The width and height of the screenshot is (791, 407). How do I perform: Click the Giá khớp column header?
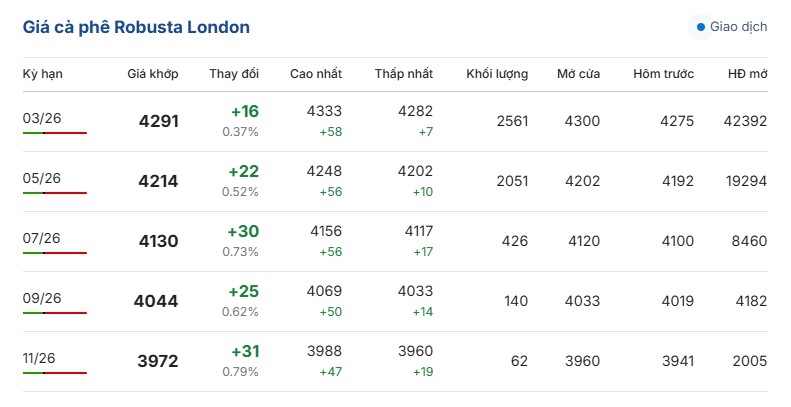152,75
